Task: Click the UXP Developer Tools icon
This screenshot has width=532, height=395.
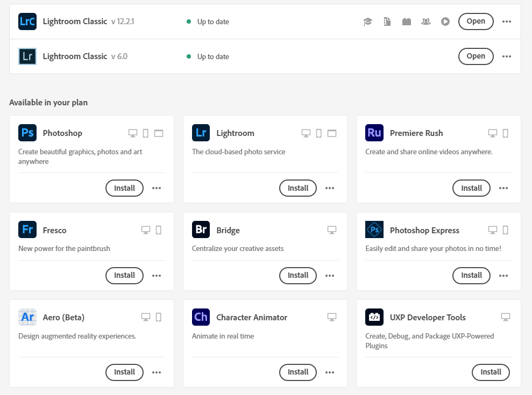Action: 374,317
